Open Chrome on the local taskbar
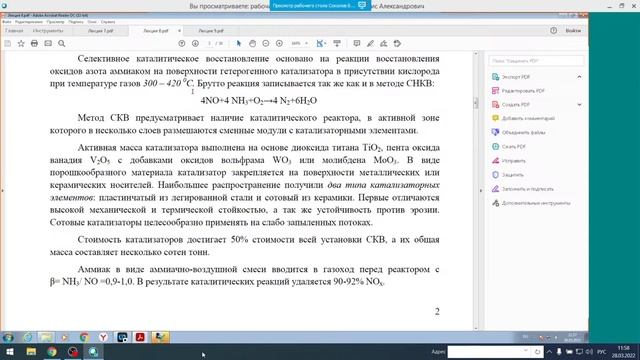The width and height of the screenshot is (640, 360). point(52,352)
